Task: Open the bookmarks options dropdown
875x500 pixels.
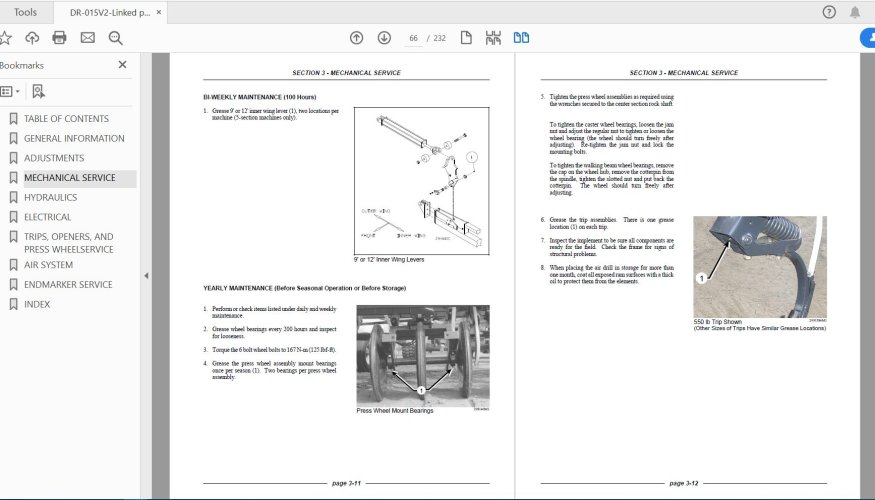Action: click(x=8, y=91)
